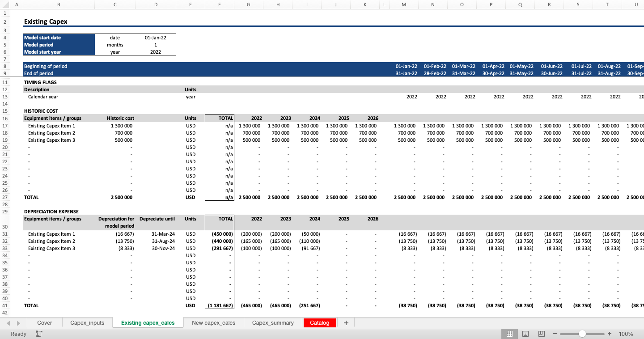Click the Calendar year row label
The height and width of the screenshot is (339, 644).
click(43, 97)
